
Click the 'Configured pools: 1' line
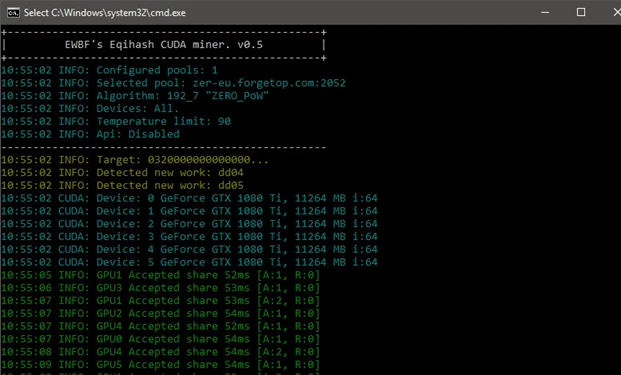(x=109, y=70)
